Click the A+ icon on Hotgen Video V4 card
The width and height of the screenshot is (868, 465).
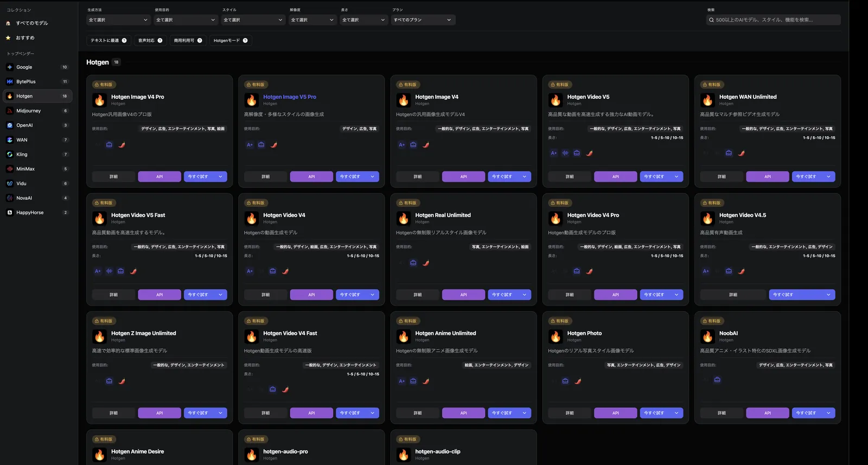coord(250,271)
